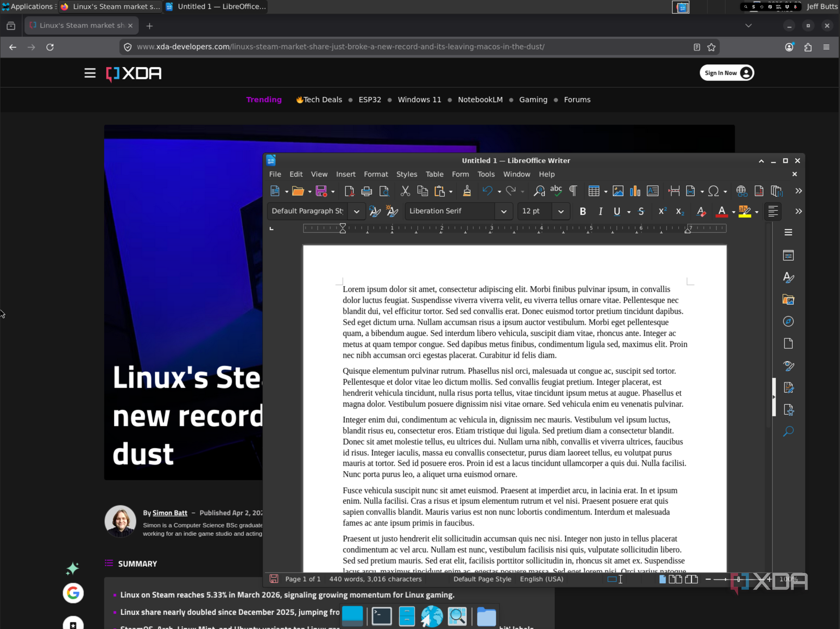Insert an image from the toolbar

pos(618,191)
